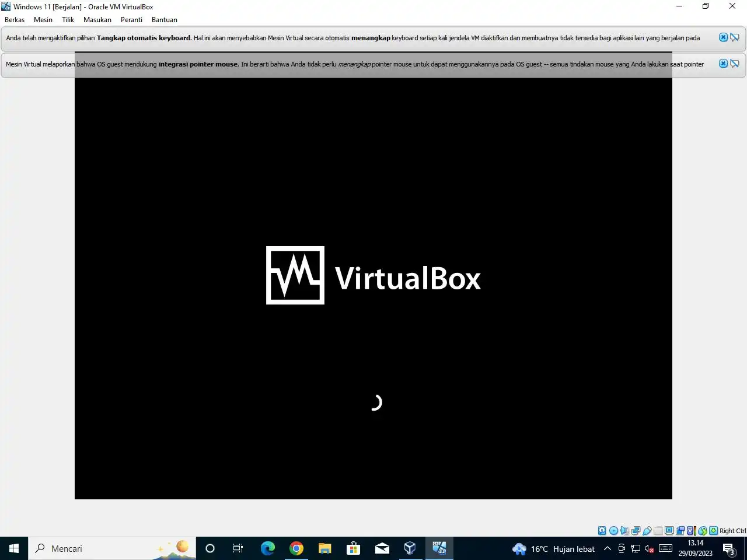Open the Berkas menu
The image size is (747, 560).
(15, 19)
